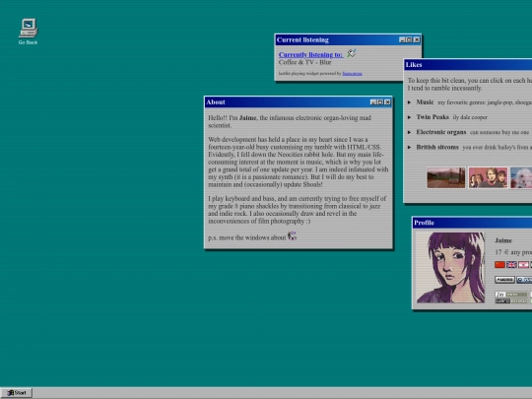Viewport: 532px width, 399px height.
Task: Open the Go Back desktop computer icon
Action: tap(29, 32)
